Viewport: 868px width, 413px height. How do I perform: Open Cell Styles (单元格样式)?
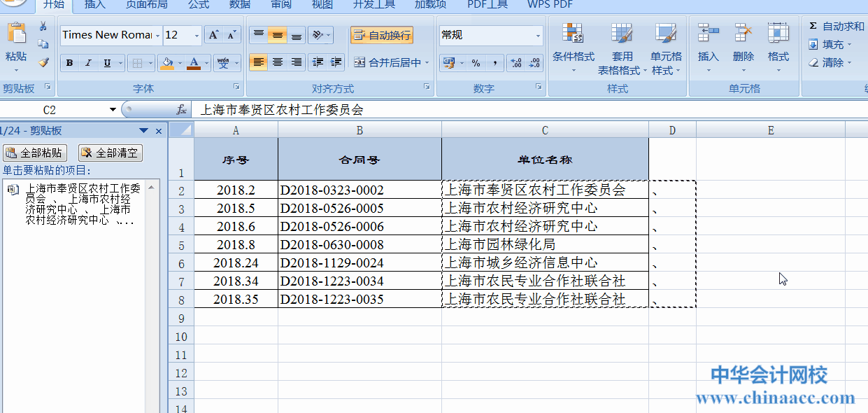point(666,48)
